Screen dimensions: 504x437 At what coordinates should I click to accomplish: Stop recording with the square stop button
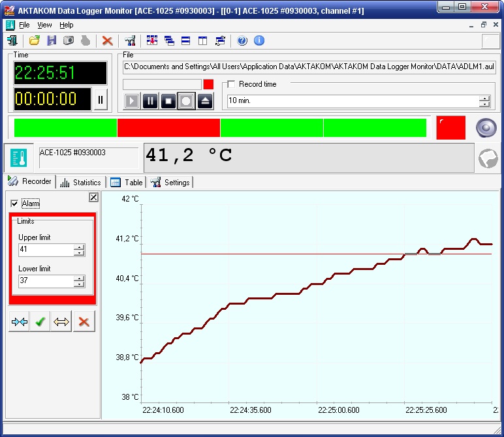coord(168,101)
